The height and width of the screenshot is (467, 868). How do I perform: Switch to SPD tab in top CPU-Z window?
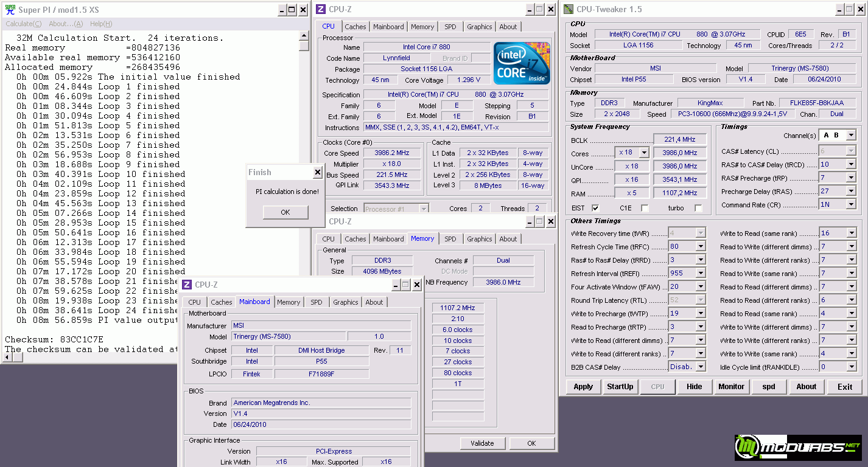click(x=450, y=27)
